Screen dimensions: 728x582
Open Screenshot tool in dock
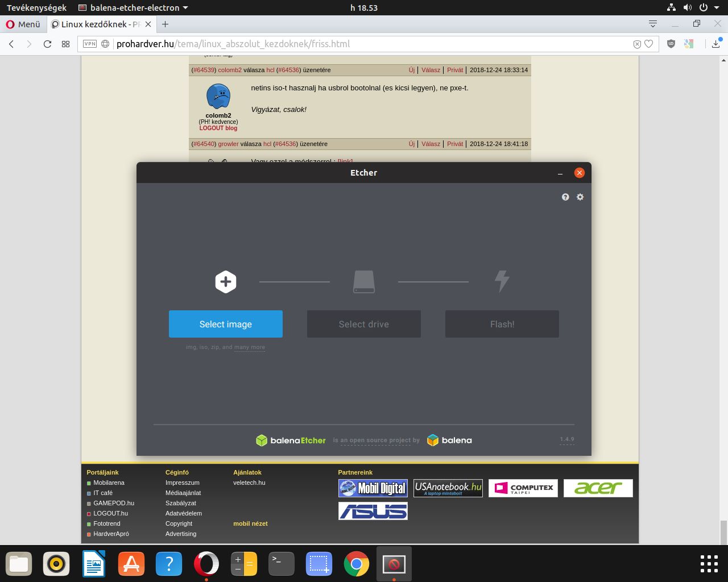click(x=319, y=564)
